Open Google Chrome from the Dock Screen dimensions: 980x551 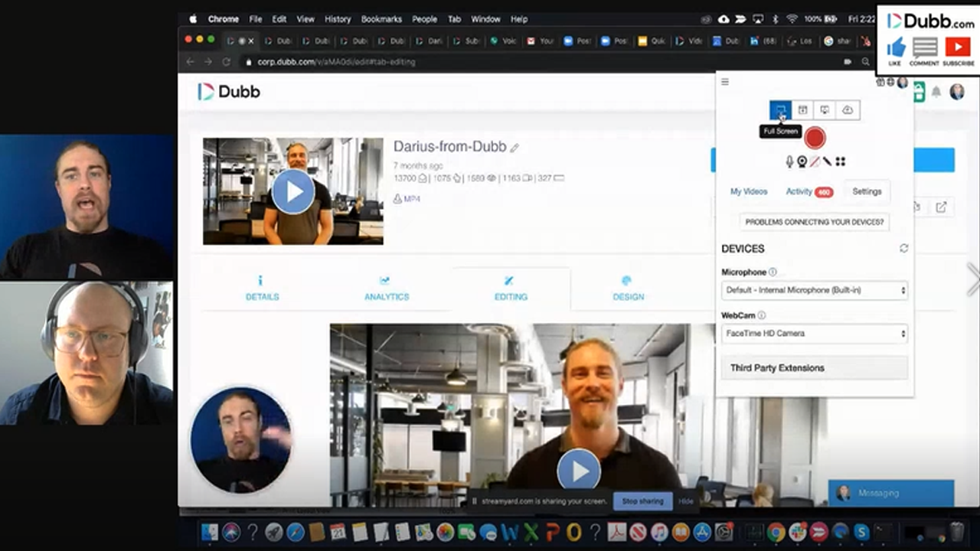(776, 532)
